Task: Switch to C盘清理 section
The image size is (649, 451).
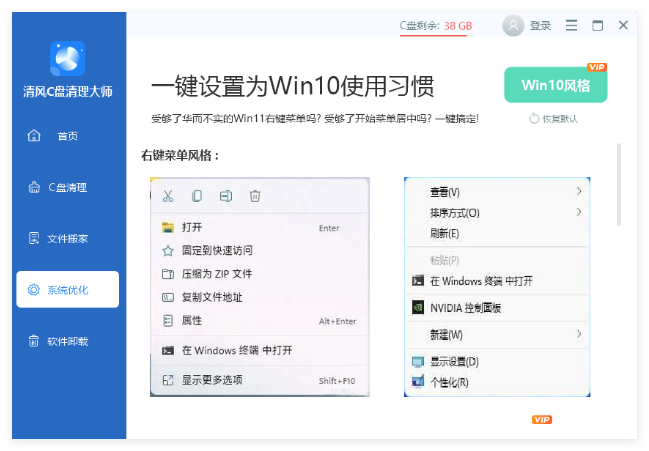Action: 67,187
